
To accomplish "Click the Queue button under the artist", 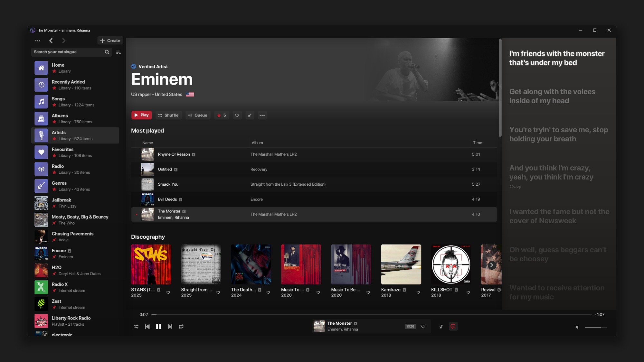I will tap(198, 115).
